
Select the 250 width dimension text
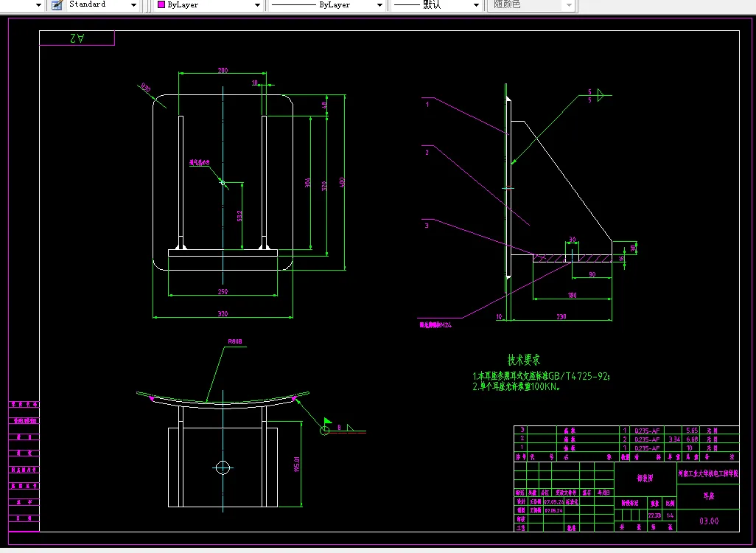pos(223,291)
